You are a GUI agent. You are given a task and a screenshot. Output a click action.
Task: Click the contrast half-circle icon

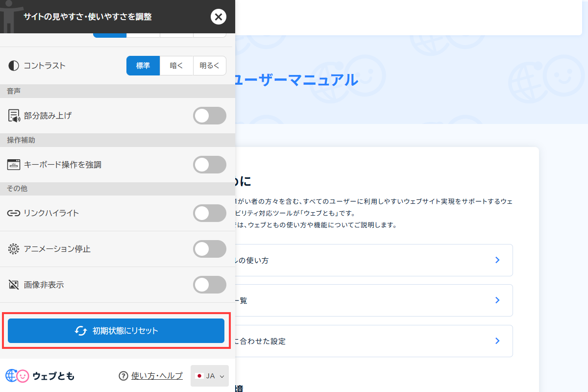[13, 65]
